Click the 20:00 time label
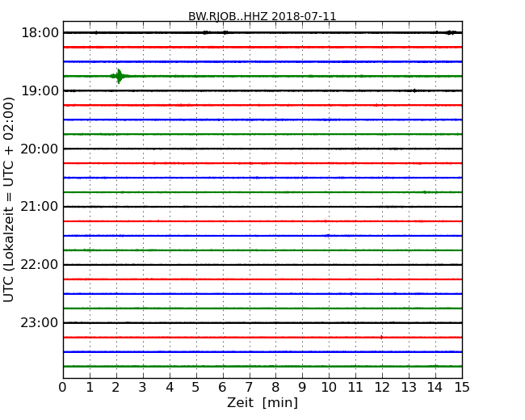525x420 pixels. pos(40,149)
